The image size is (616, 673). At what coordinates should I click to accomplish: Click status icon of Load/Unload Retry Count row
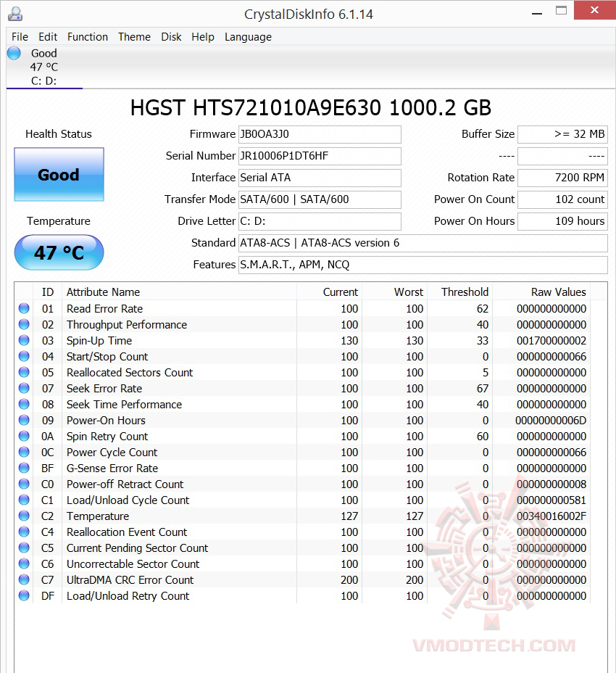(x=24, y=595)
